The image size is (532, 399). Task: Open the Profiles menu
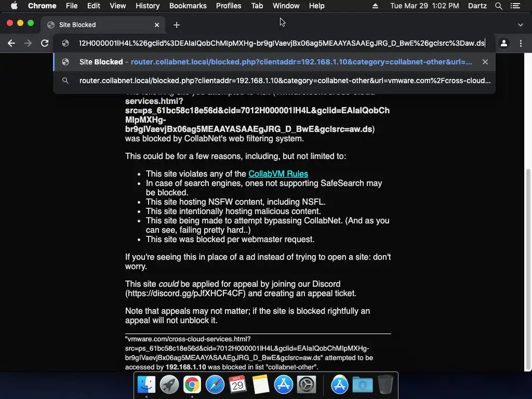(x=229, y=6)
